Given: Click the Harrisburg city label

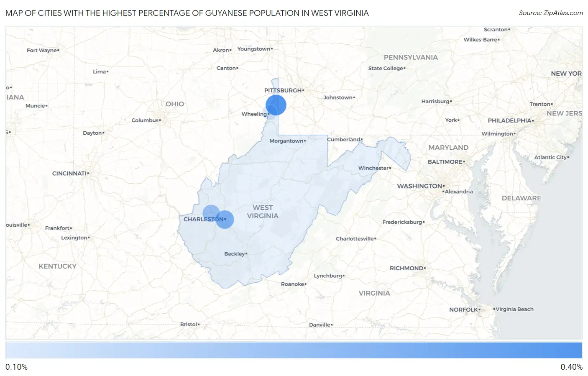Looking at the screenshot, I should click(435, 102).
